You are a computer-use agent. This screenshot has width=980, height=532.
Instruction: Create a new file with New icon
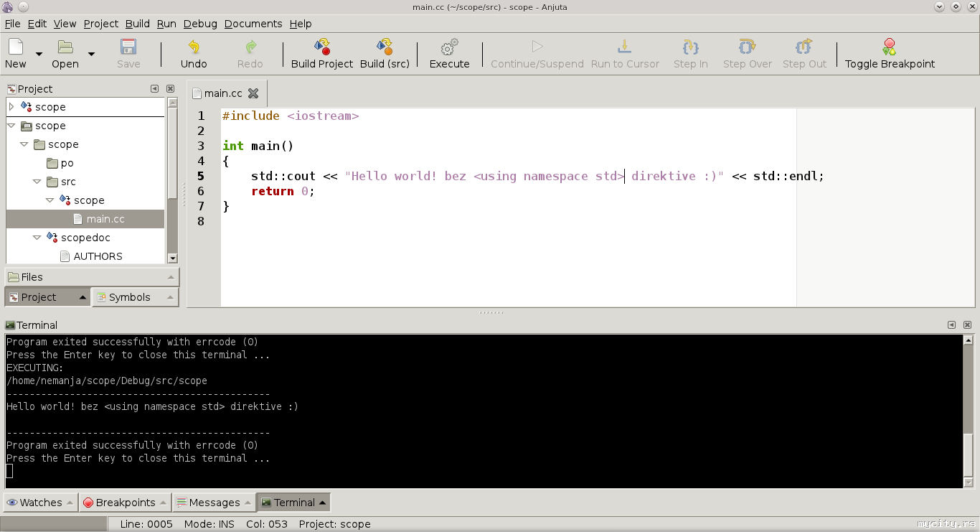coord(16,47)
